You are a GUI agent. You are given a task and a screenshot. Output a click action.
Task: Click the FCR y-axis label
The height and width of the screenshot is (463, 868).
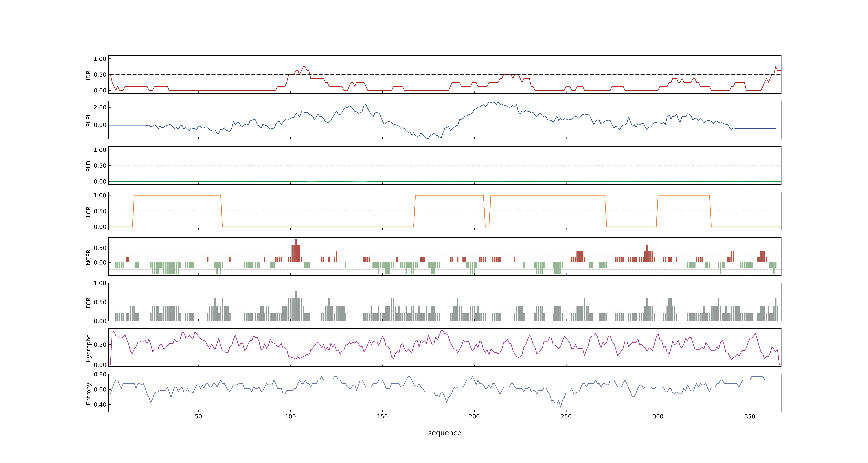88,302
